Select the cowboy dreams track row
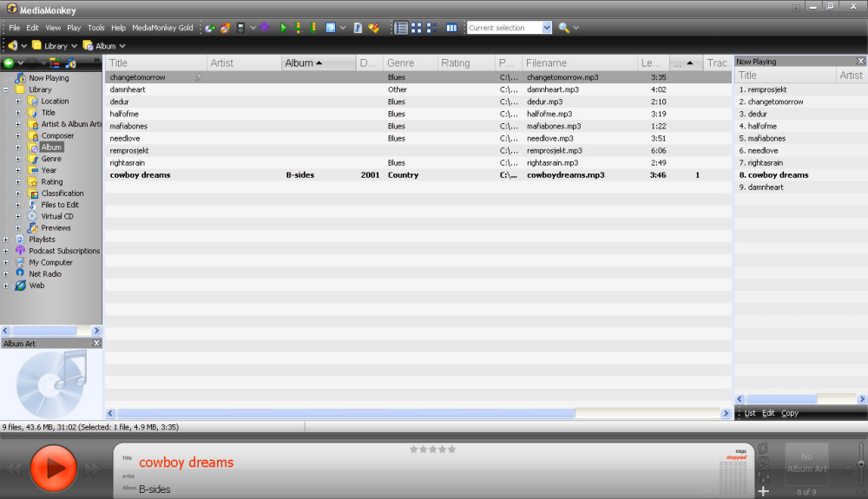This screenshot has height=499, width=868. 418,174
